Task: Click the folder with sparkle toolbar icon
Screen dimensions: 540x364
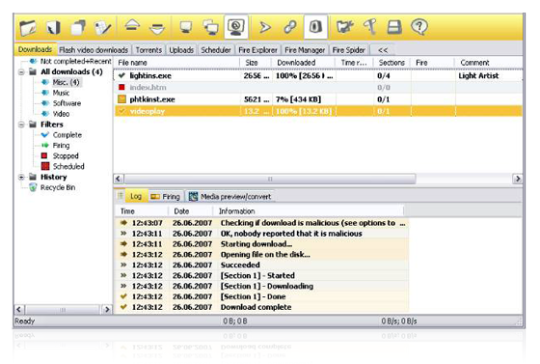Action: click(345, 27)
